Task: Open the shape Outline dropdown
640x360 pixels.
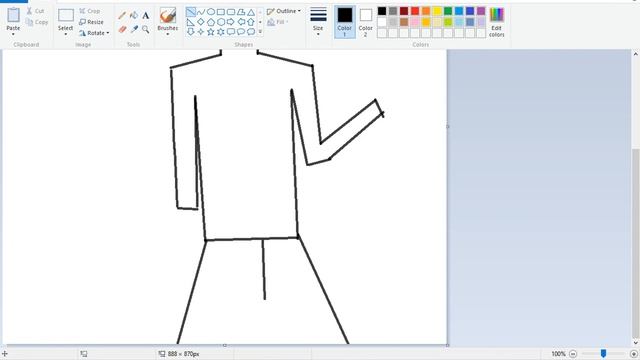Action: 284,11
